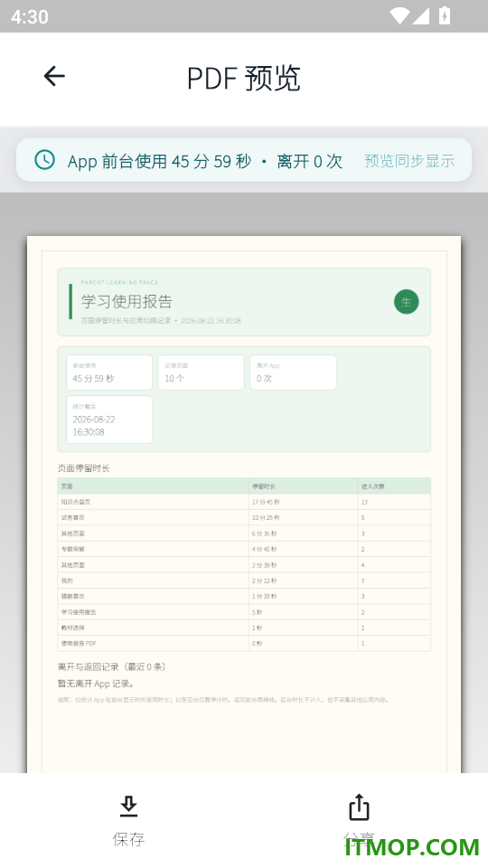Tap the battery icon in status bar
The height and width of the screenshot is (868, 488).
[445, 16]
